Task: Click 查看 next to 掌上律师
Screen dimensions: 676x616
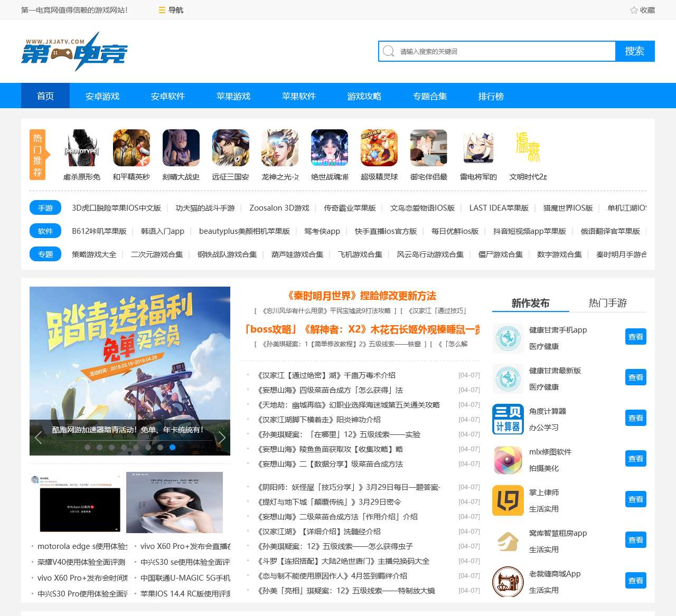Action: pos(635,499)
